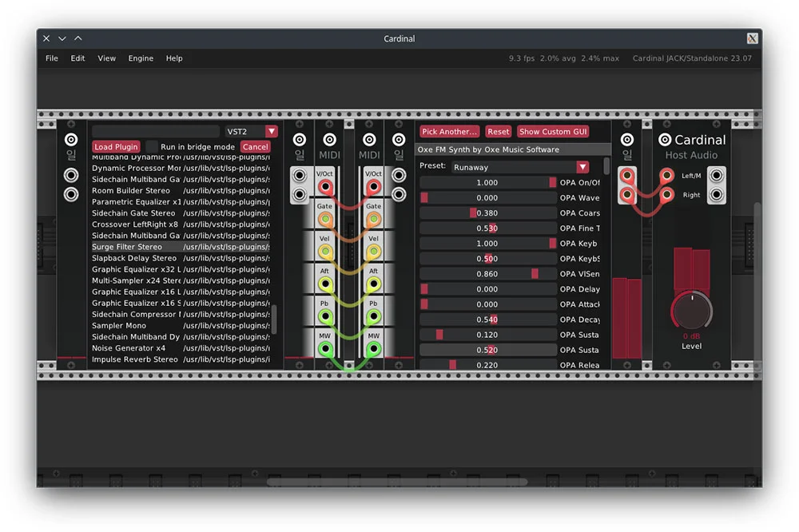
Task: Click the MW jack on left MIDI module
Action: pos(325,349)
